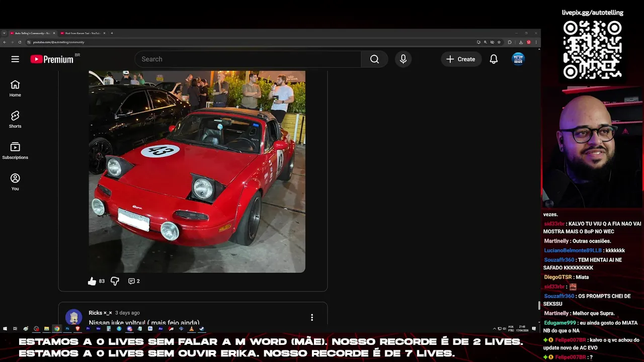Click the YouTube search field
The image size is (644, 362).
248,59
